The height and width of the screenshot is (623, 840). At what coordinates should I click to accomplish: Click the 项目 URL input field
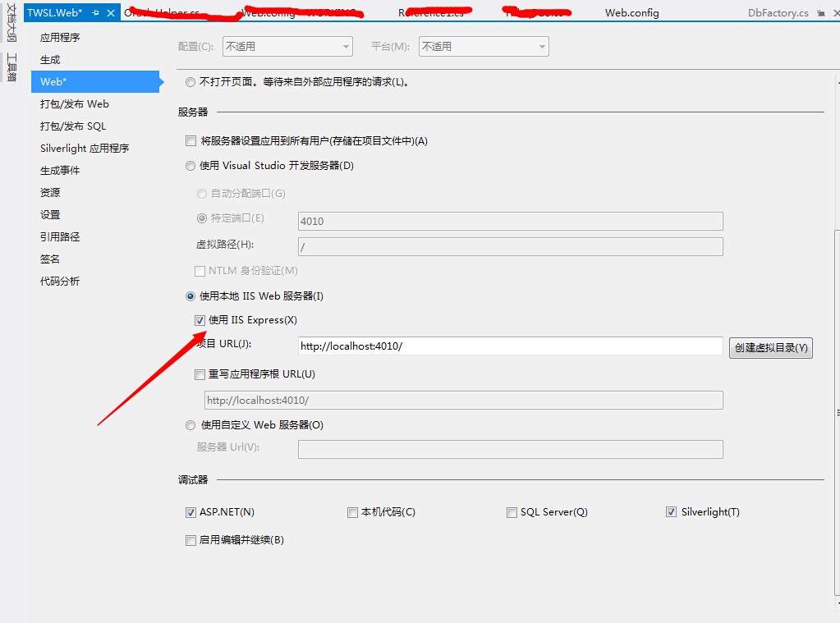coord(510,346)
